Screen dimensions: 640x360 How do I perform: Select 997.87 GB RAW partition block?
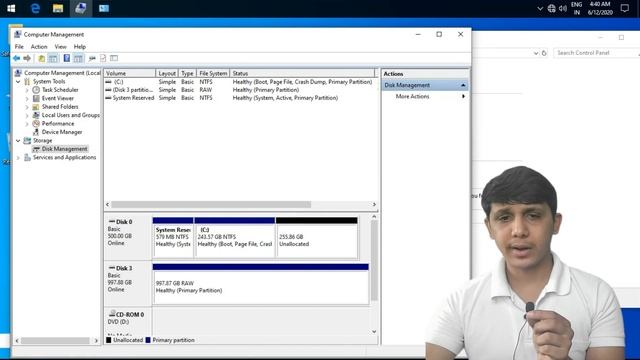[x=260, y=284]
